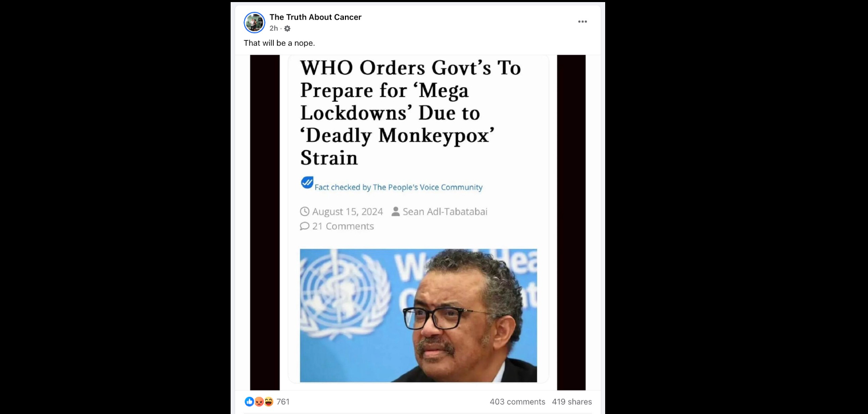View the 403 comments
This screenshot has width=868, height=414.
coord(517,402)
